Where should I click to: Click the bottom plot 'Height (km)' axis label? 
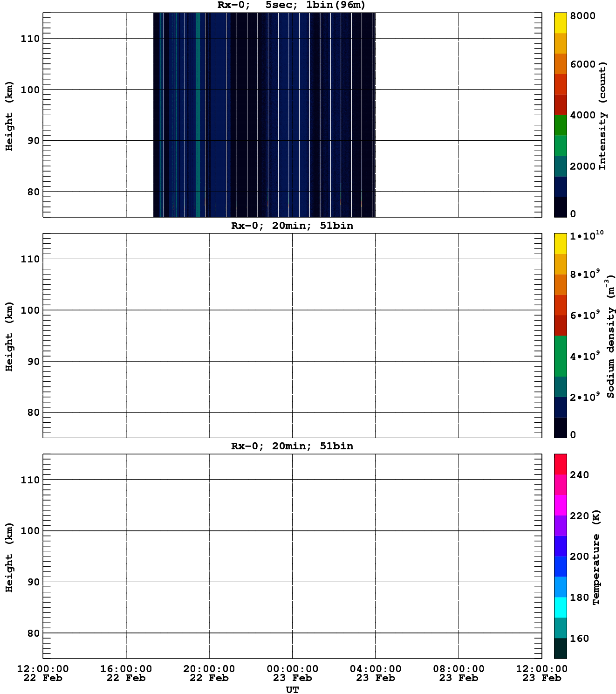tap(9, 557)
